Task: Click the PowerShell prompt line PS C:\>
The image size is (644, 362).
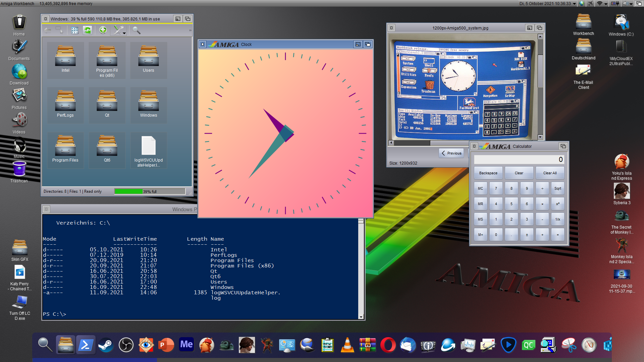Action: 54,314
